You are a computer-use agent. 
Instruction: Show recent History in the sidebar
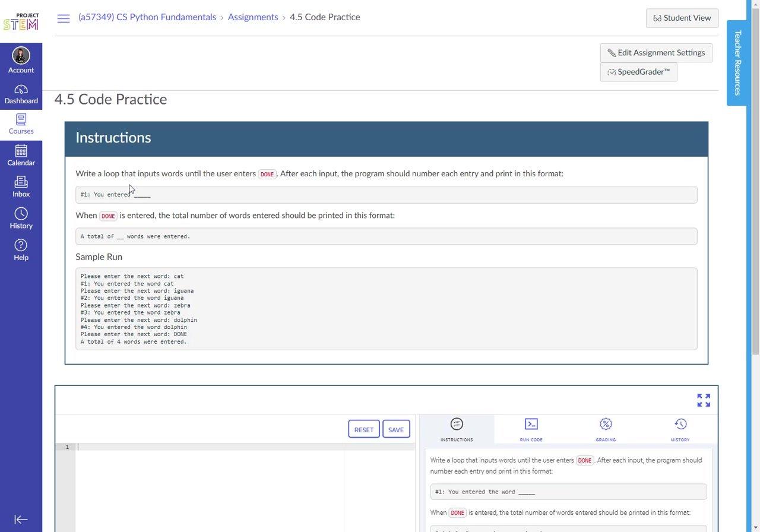point(21,218)
